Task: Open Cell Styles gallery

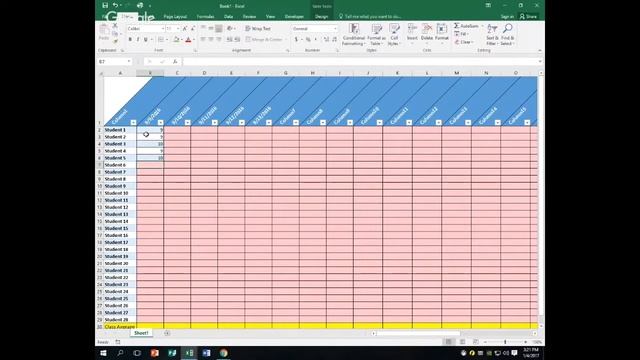Action: [x=394, y=34]
